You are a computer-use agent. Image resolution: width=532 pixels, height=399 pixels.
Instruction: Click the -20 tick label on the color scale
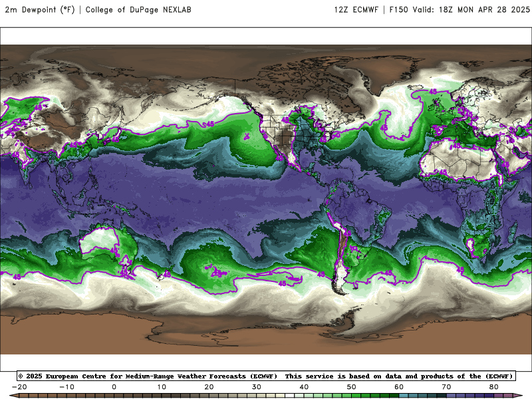(19, 387)
